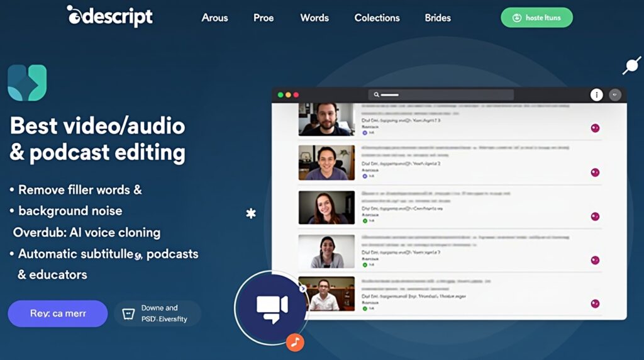This screenshot has width=644, height=360.
Task: Click magenta circle icon in fifth row
Action: pyautogui.click(x=595, y=304)
